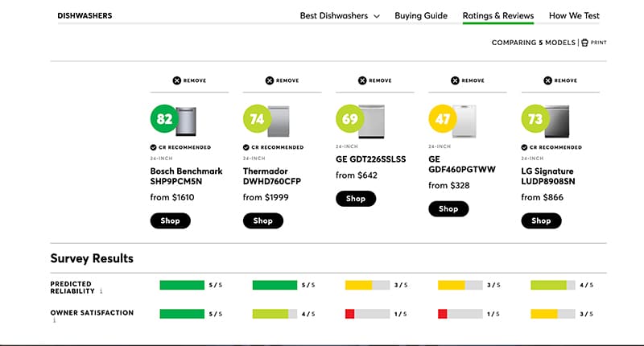Click CR Recommended checkmark under LG Signature
644x346 pixels.
525,147
